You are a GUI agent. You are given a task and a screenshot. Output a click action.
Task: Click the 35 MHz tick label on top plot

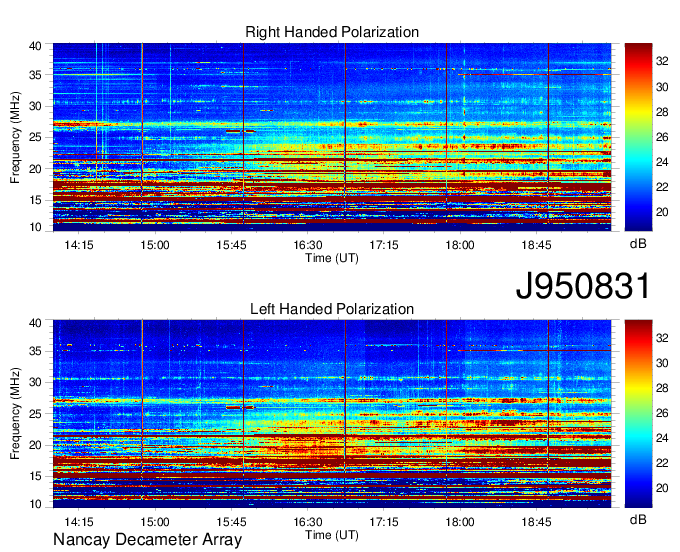(x=35, y=75)
